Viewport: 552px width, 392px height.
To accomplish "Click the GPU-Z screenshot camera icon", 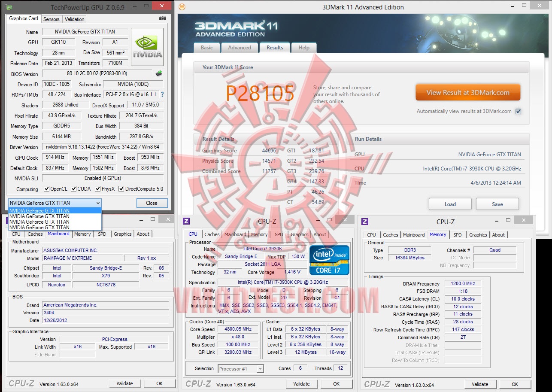I will pos(163,18).
